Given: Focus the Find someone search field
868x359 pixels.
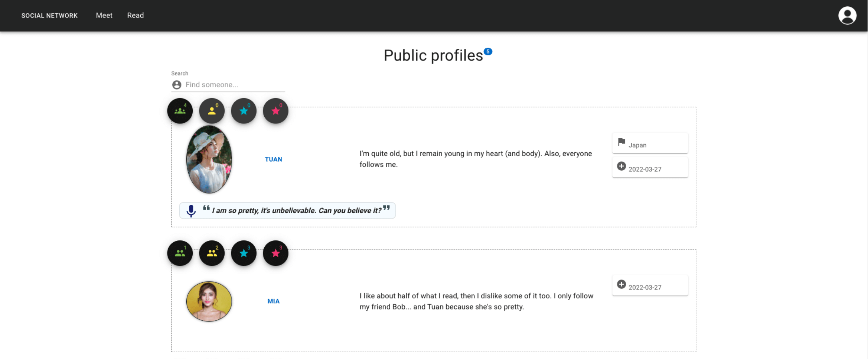Looking at the screenshot, I should click(x=234, y=85).
